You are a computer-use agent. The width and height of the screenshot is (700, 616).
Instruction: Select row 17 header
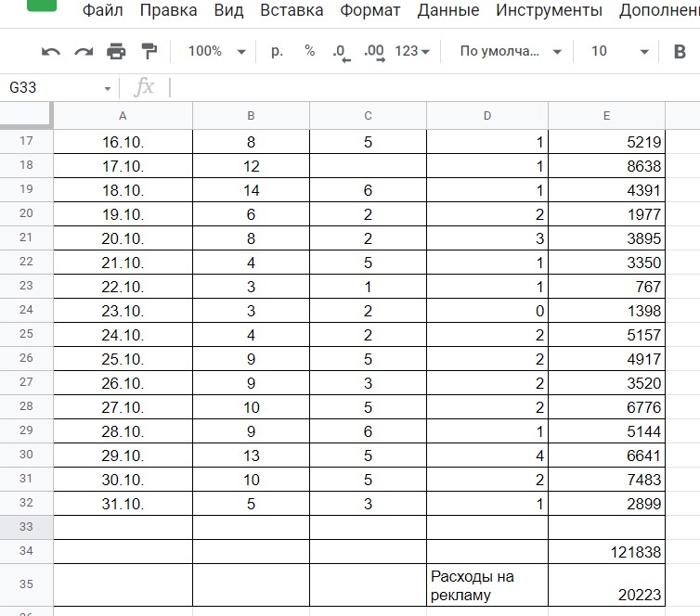click(x=26, y=141)
